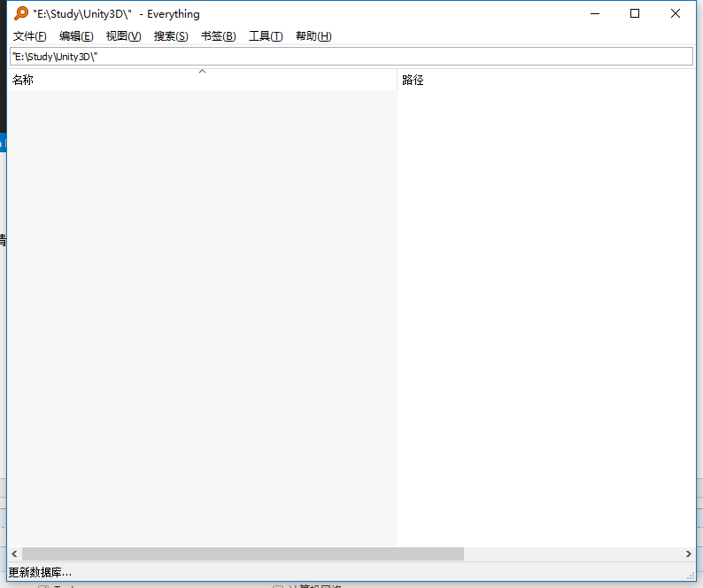The width and height of the screenshot is (703, 588).
Task: Click the search box containing E:\Study\Unity3D\
Action: pyautogui.click(x=351, y=57)
